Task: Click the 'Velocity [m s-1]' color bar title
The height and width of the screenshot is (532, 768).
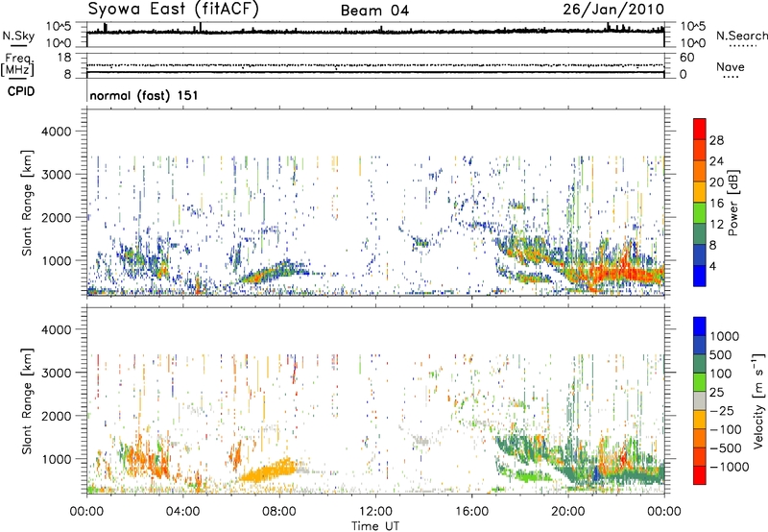Action: (x=758, y=400)
